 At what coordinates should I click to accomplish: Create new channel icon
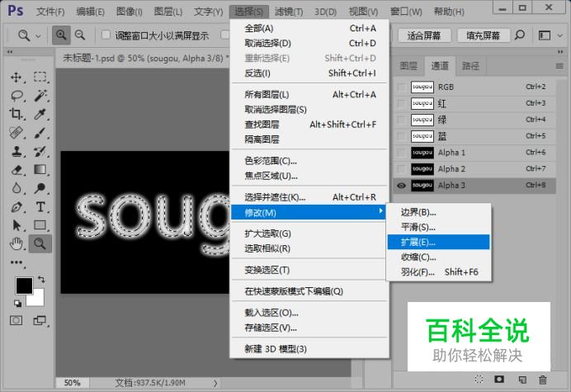(522, 380)
